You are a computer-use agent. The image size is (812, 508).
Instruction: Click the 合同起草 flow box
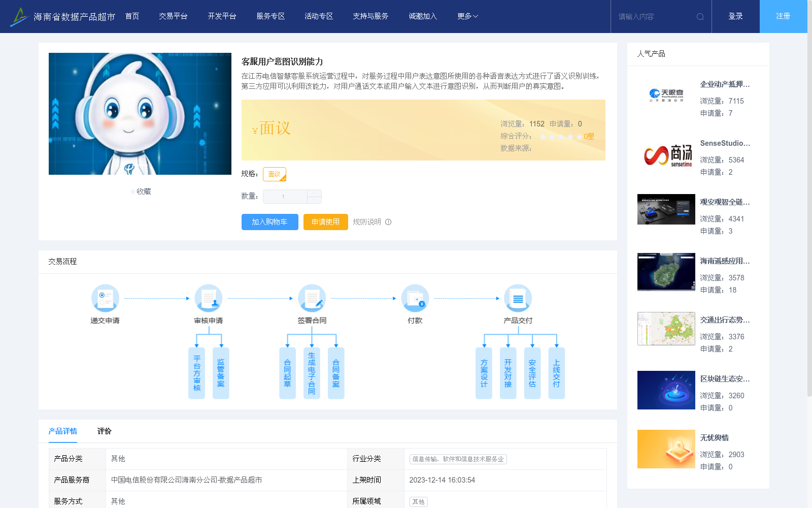point(287,373)
